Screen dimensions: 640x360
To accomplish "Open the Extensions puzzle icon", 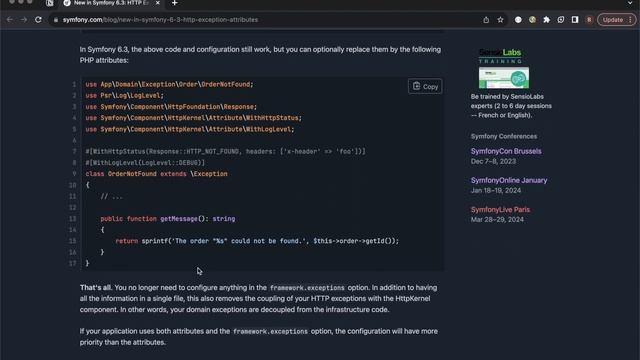I will click(x=546, y=20).
